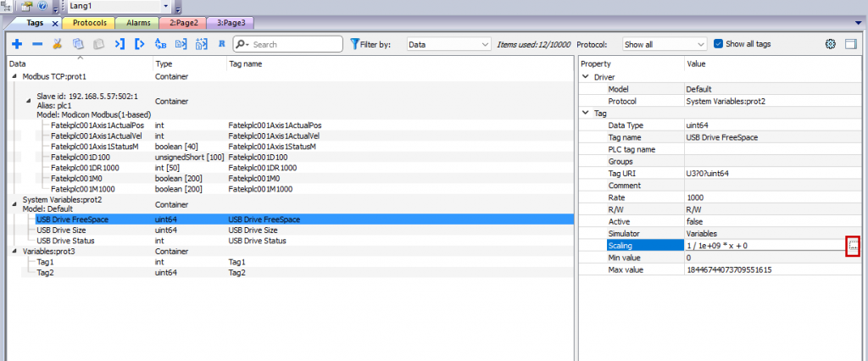
Task: Close the Tags tab
Action: coord(53,23)
